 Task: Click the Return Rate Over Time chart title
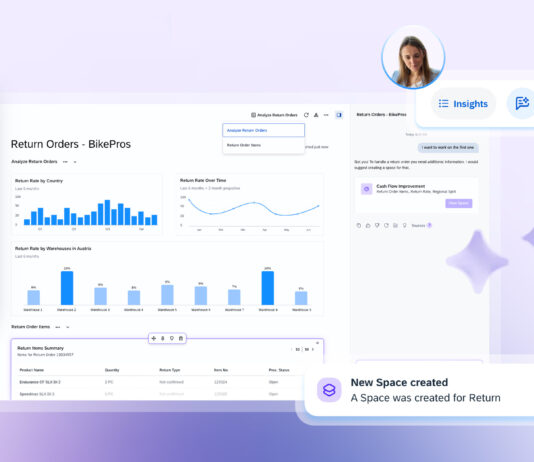click(203, 180)
